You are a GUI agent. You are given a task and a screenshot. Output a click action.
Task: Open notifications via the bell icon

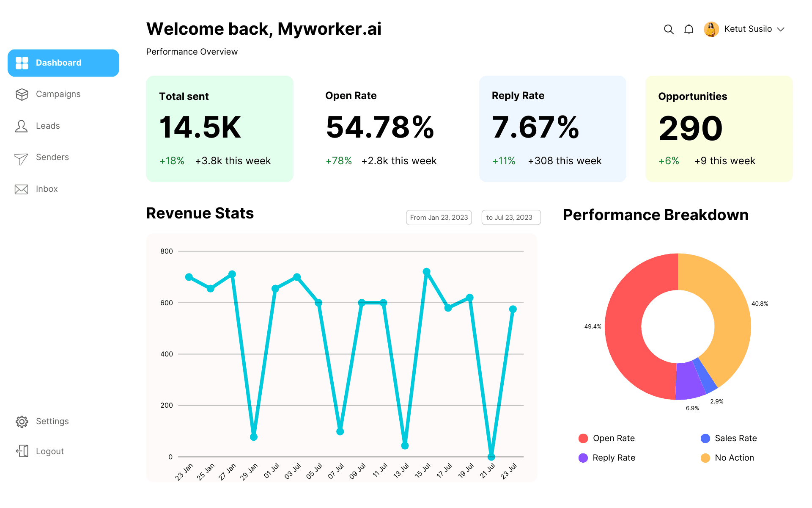click(x=689, y=30)
